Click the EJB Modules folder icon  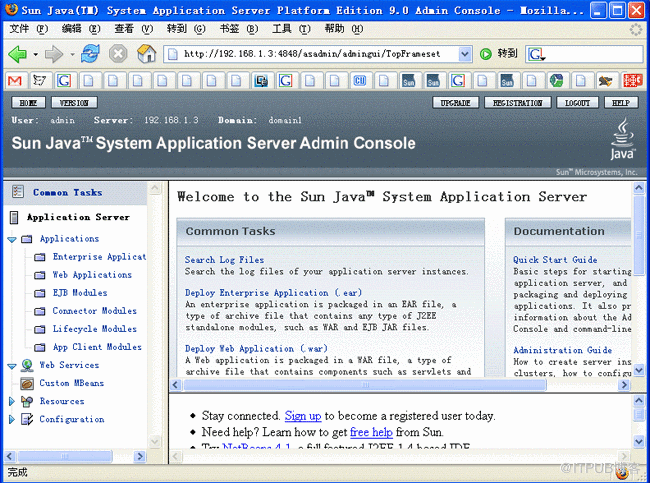pos(39,293)
